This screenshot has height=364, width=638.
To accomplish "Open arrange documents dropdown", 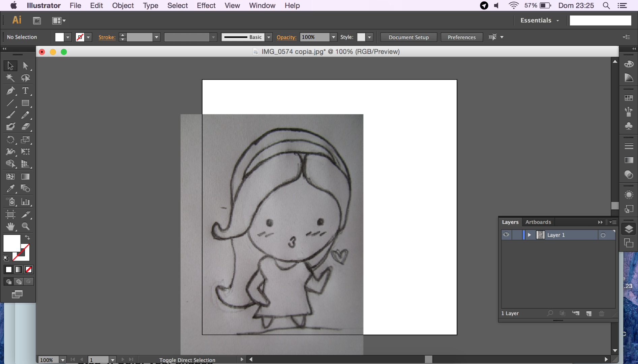I will [x=59, y=21].
